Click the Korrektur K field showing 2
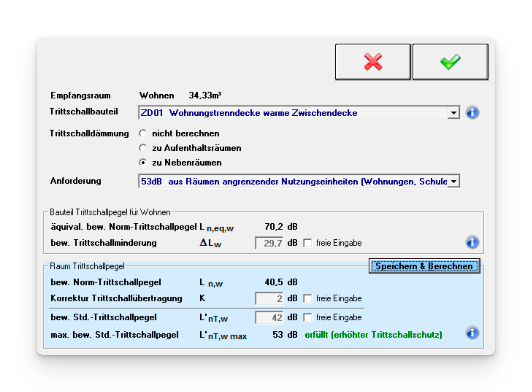The image size is (532, 392). pos(269,298)
